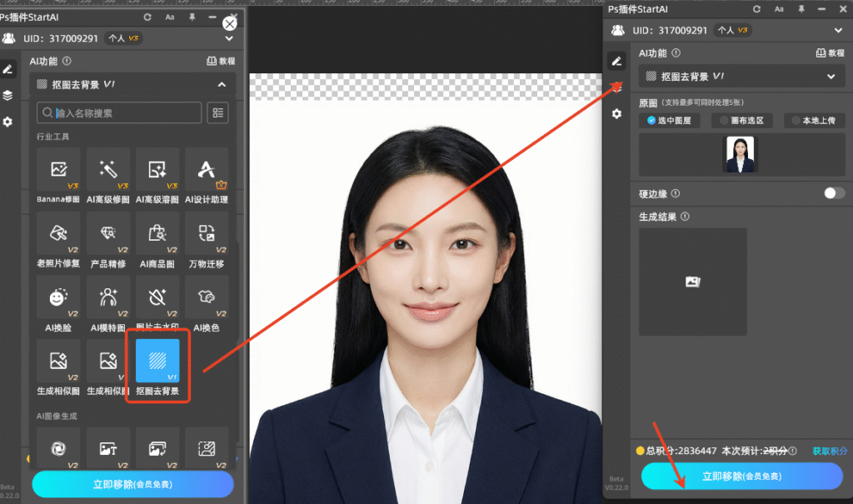Screen dimensions: 853x504
Task: Choose the AI设计助理 tool icon
Action: tap(206, 170)
